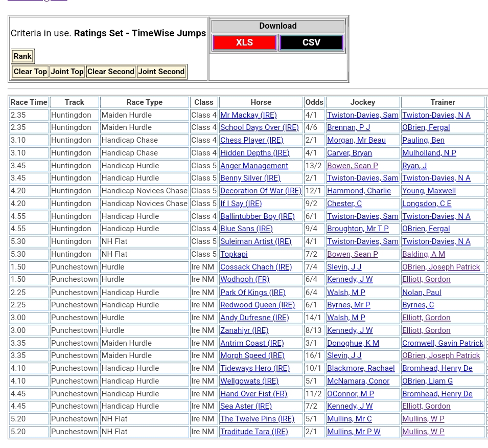This screenshot has height=448, width=488.
Task: Click the Odds column header
Action: (314, 102)
